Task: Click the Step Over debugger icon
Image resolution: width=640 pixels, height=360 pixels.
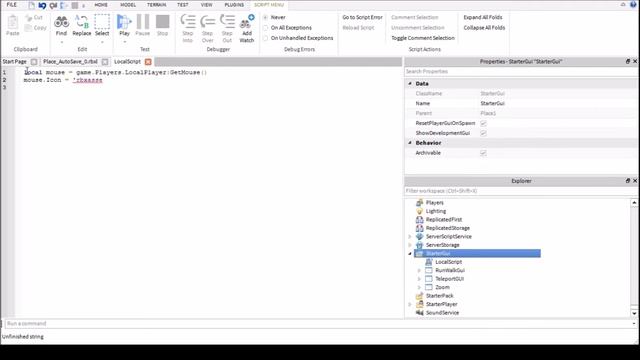Action: click(207, 21)
